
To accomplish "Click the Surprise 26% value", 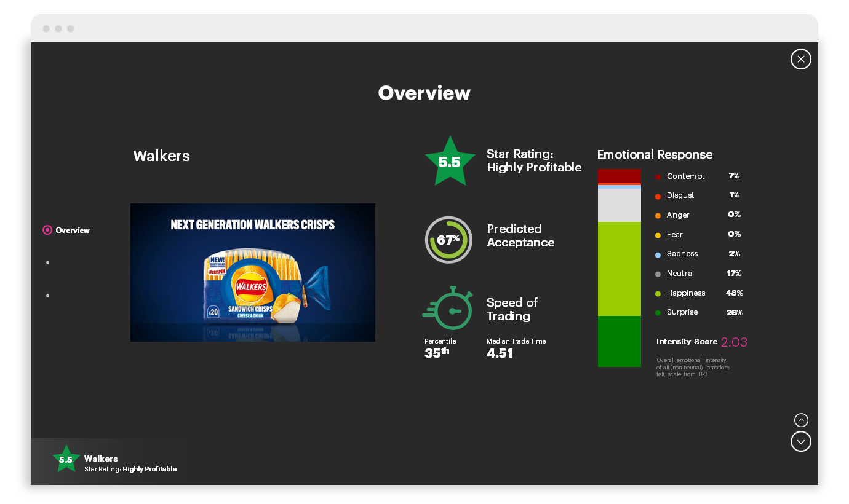I will tap(735, 313).
